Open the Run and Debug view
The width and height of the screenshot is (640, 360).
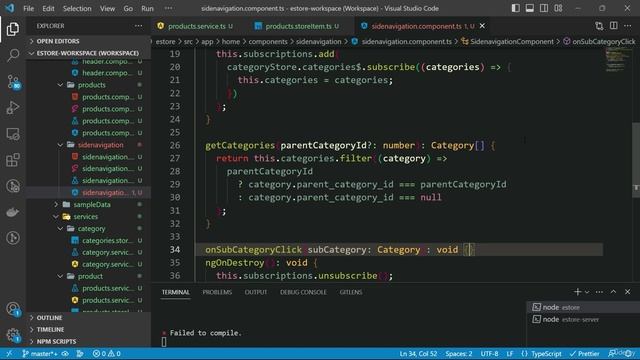[x=13, y=108]
